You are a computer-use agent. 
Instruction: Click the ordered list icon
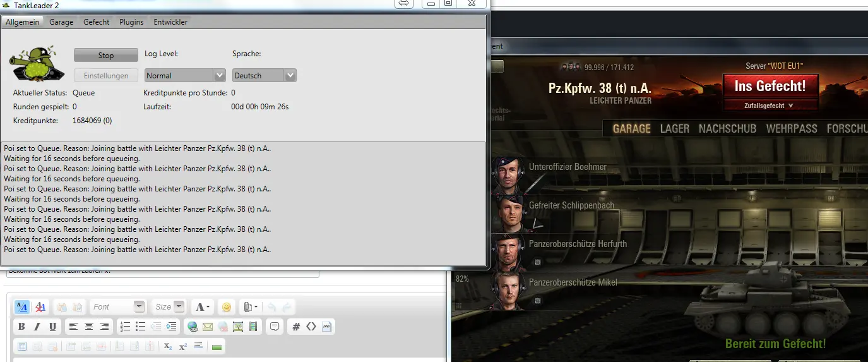(x=125, y=327)
